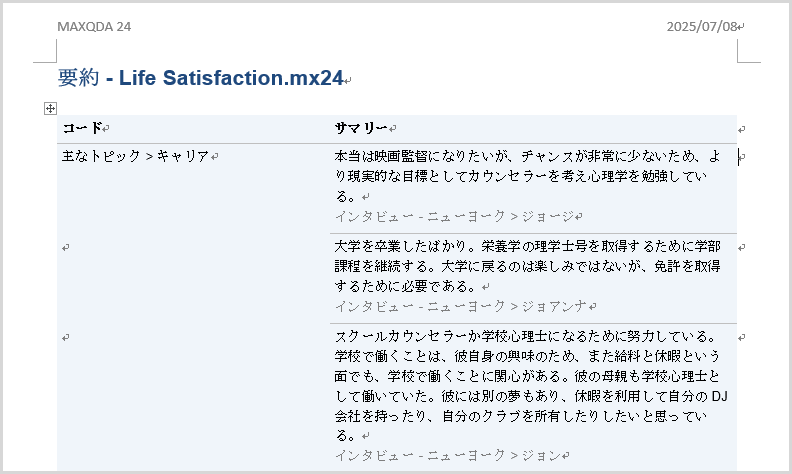
Task: Place cursor in the 大学を卒業したばかり summary
Action: [527, 266]
